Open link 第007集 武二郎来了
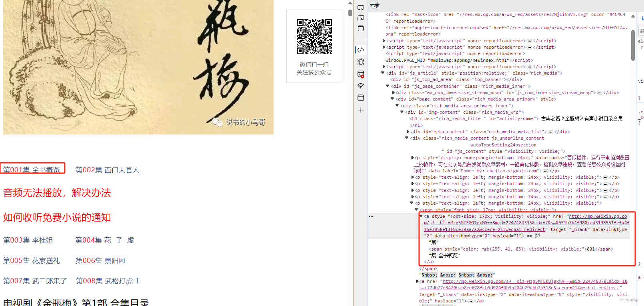Image resolution: width=644 pixels, height=306 pixels. point(35,281)
